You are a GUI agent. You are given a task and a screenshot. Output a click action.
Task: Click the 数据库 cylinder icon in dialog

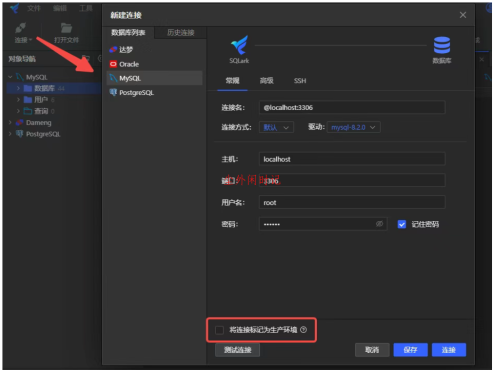coord(442,45)
